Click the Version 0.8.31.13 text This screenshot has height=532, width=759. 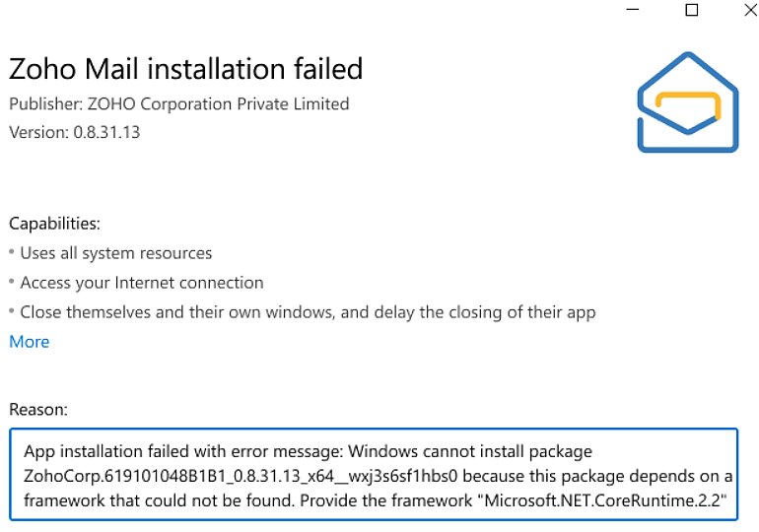pyautogui.click(x=74, y=132)
